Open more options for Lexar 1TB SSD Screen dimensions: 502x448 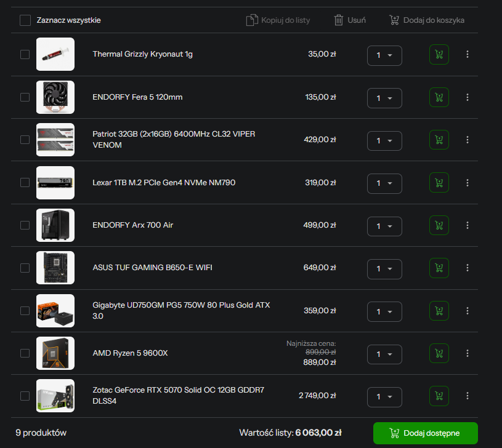click(468, 183)
